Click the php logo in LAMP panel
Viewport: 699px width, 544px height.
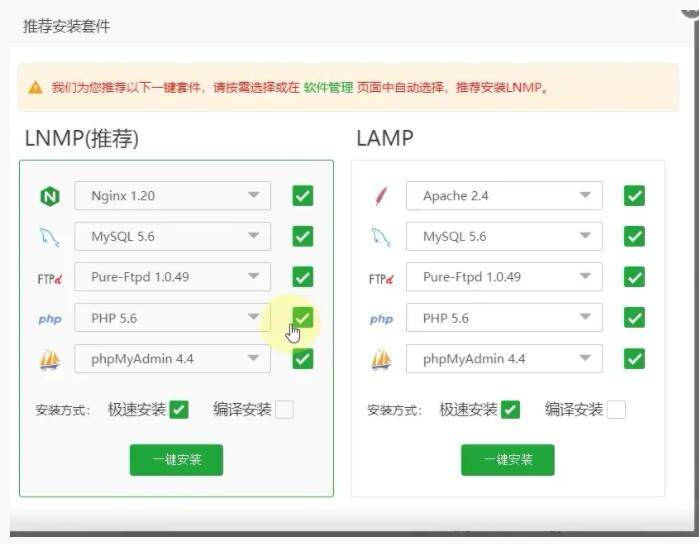pyautogui.click(x=382, y=319)
